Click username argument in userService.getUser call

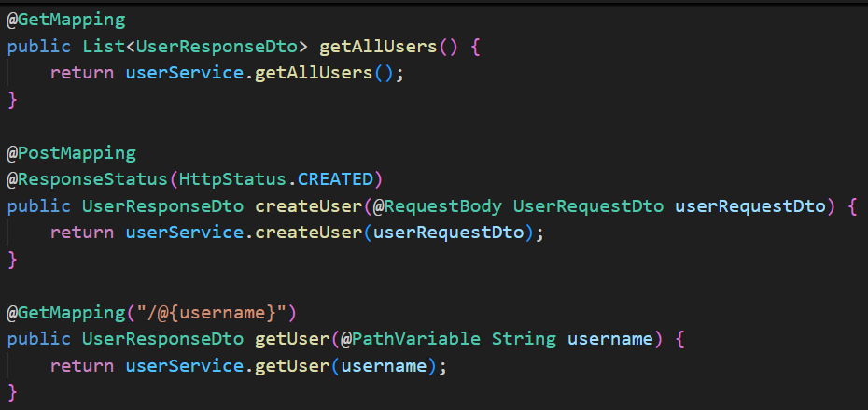coord(384,367)
